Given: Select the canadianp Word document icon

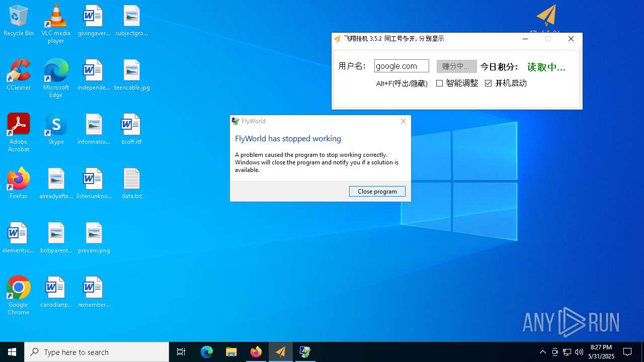Looking at the screenshot, I should tap(56, 292).
